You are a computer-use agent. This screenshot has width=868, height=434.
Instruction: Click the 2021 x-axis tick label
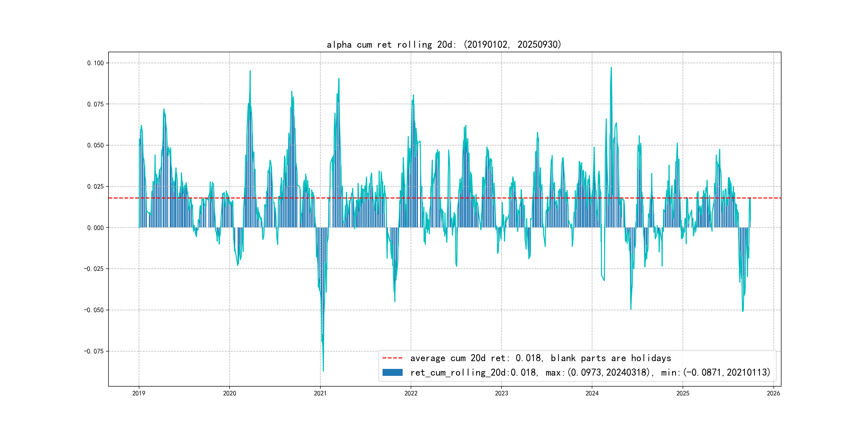pos(320,393)
